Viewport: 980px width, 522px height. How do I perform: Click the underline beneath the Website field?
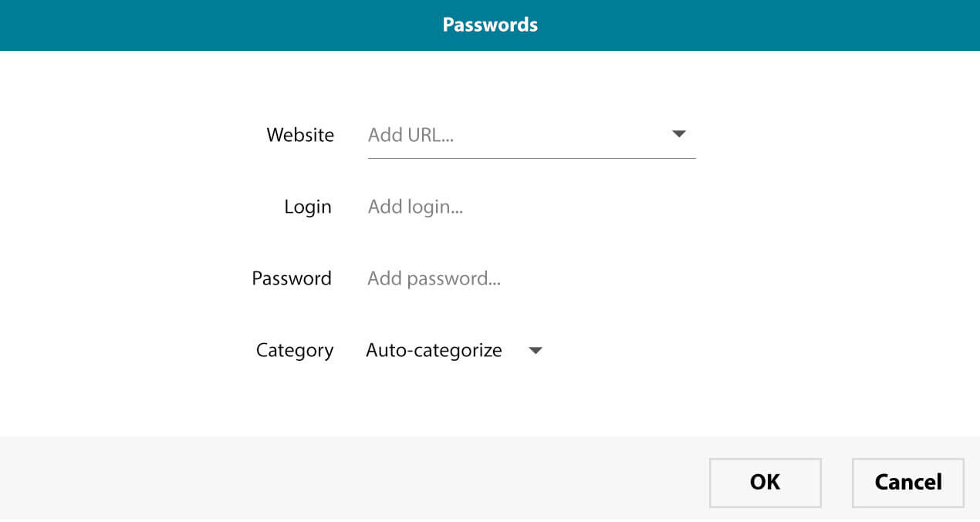pyautogui.click(x=532, y=158)
